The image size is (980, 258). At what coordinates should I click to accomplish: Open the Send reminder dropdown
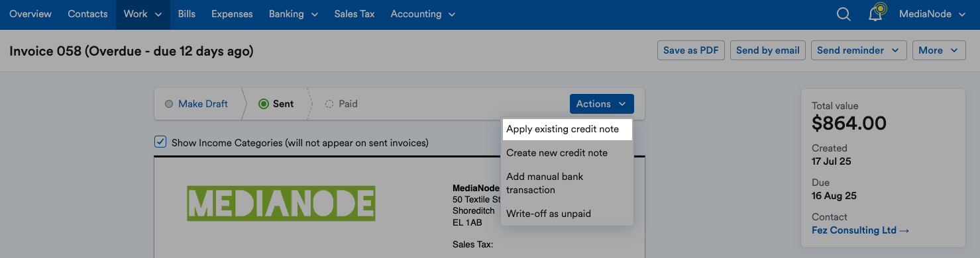(859, 50)
